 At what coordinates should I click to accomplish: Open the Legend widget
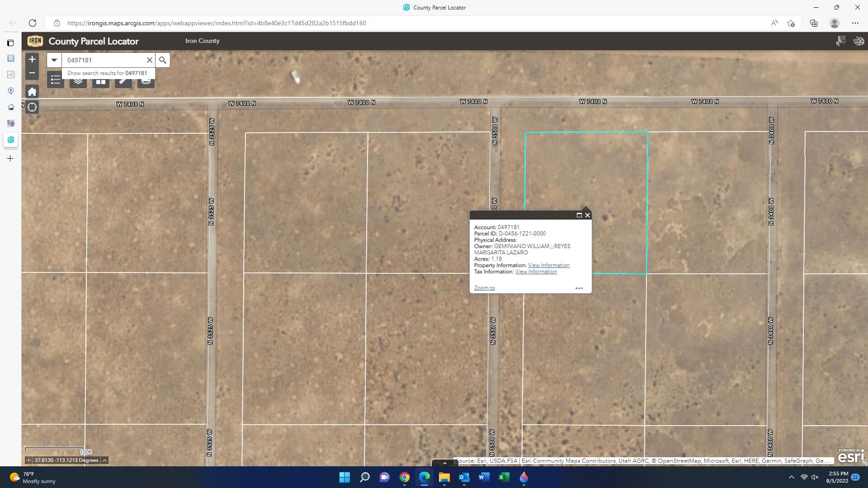(56, 80)
